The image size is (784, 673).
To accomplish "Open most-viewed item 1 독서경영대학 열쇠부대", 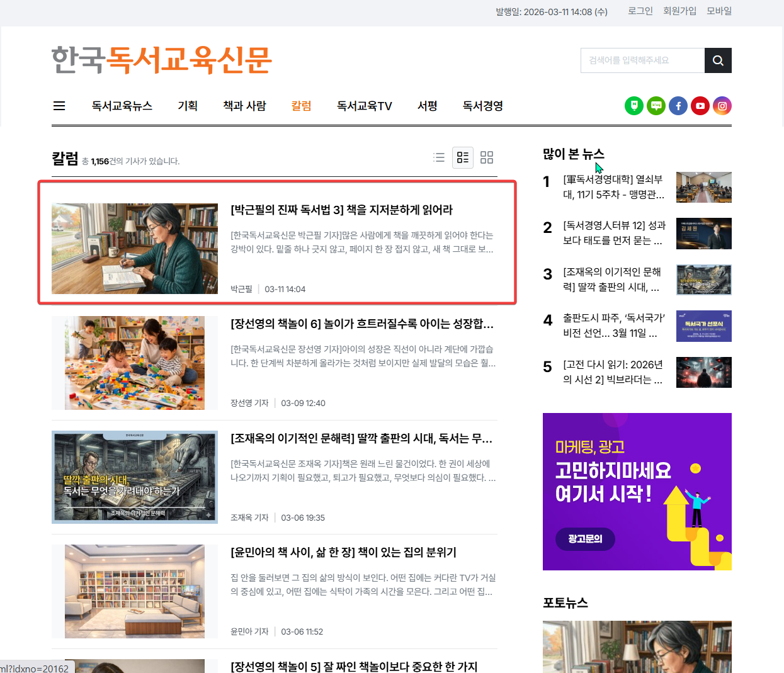I will 614,187.
